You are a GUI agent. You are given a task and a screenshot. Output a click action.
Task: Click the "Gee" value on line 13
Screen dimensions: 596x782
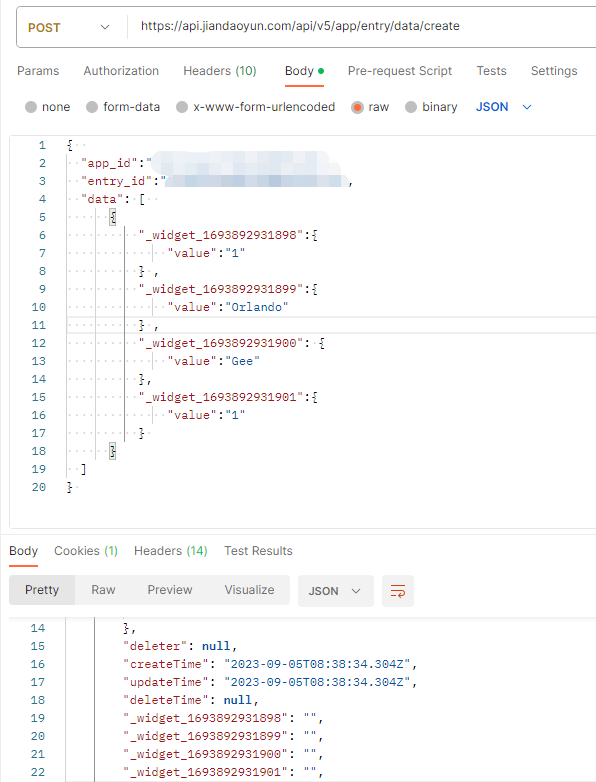tap(242, 361)
